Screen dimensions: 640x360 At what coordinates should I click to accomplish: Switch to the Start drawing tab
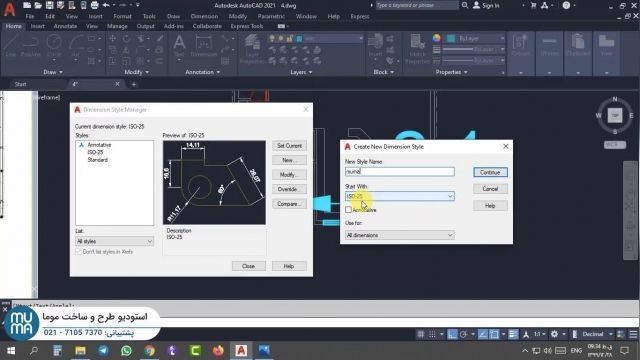(20, 84)
